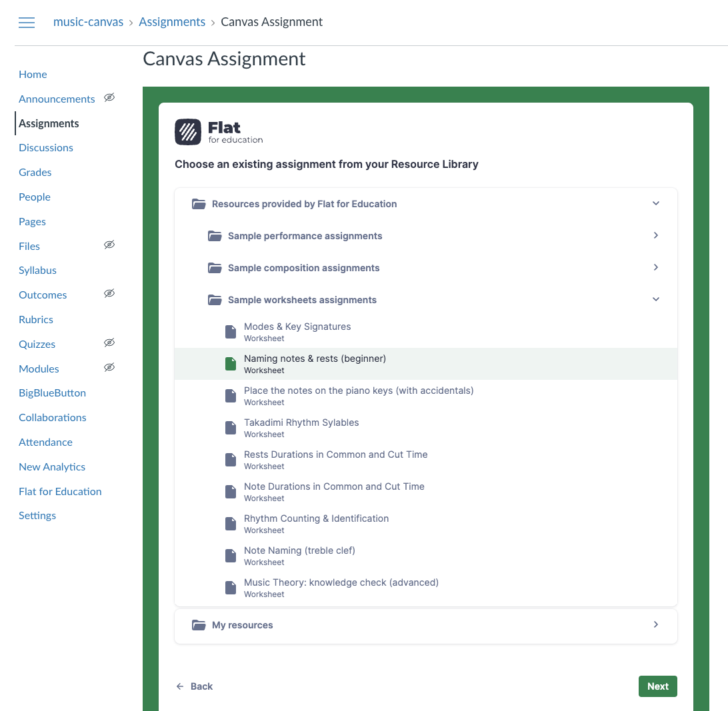Click the folder icon next to My resources
728x711 pixels.
pyautogui.click(x=199, y=624)
